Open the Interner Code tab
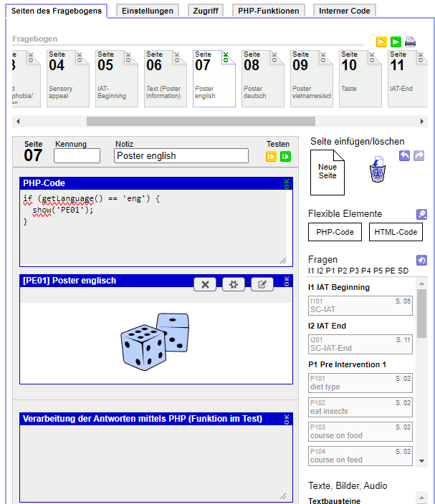 tap(344, 11)
